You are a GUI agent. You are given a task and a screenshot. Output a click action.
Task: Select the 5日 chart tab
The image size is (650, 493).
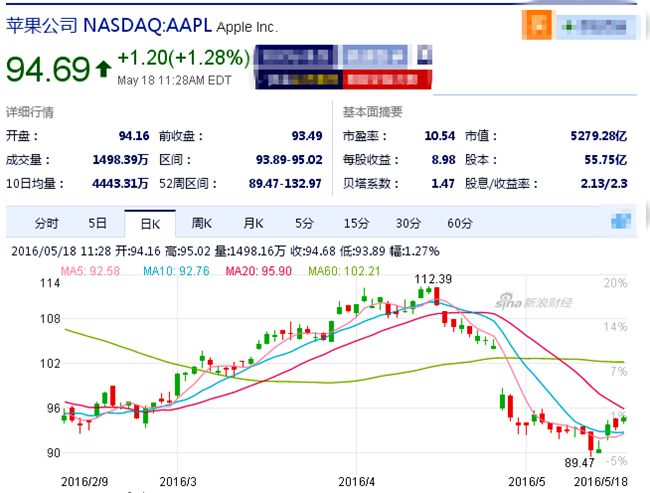tap(97, 222)
